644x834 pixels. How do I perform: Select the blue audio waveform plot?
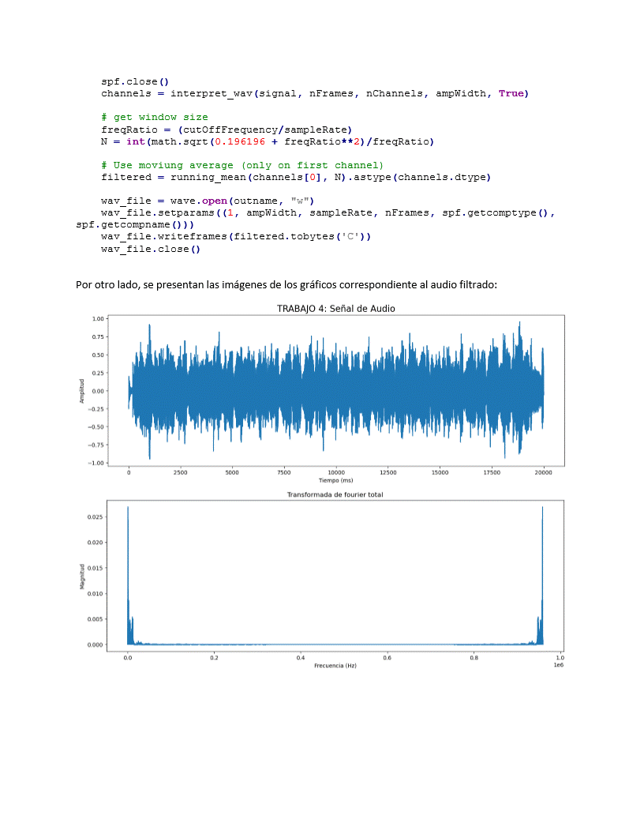[x=335, y=391]
